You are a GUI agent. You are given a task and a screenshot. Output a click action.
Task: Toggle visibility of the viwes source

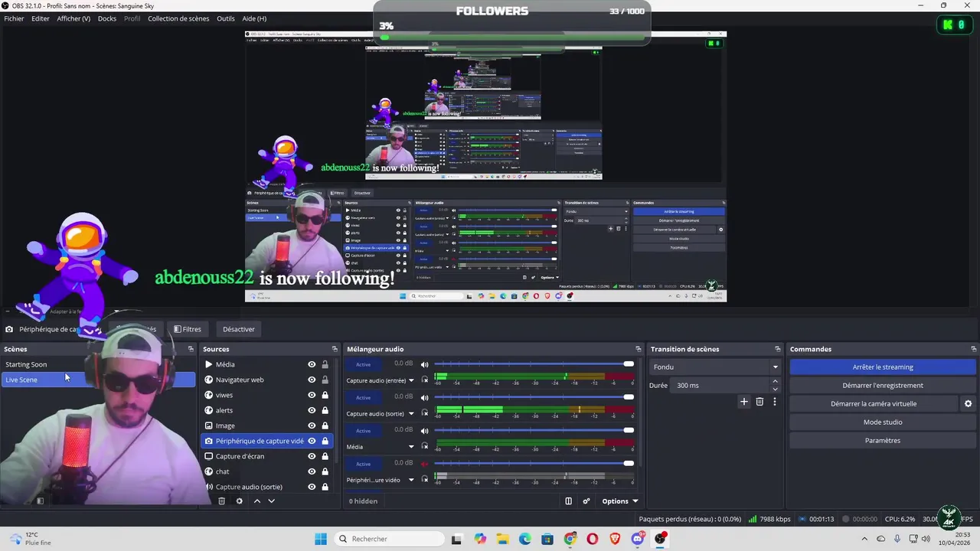312,395
